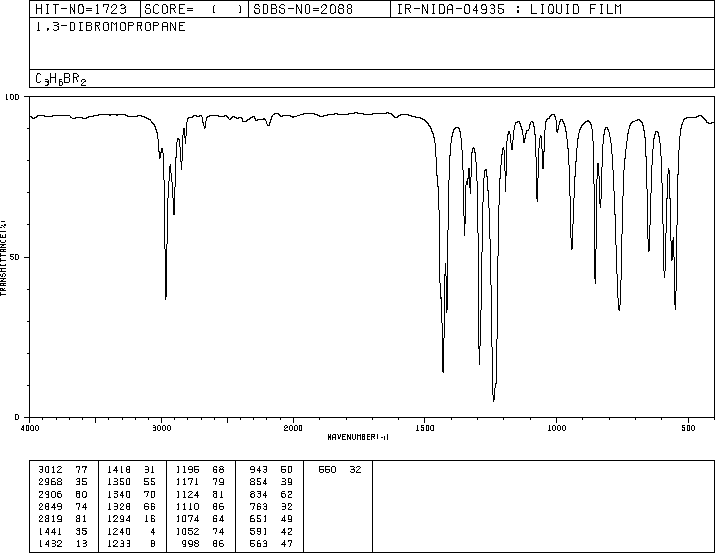
Task: Select the 1074 peak table entry
Action: click(200, 519)
